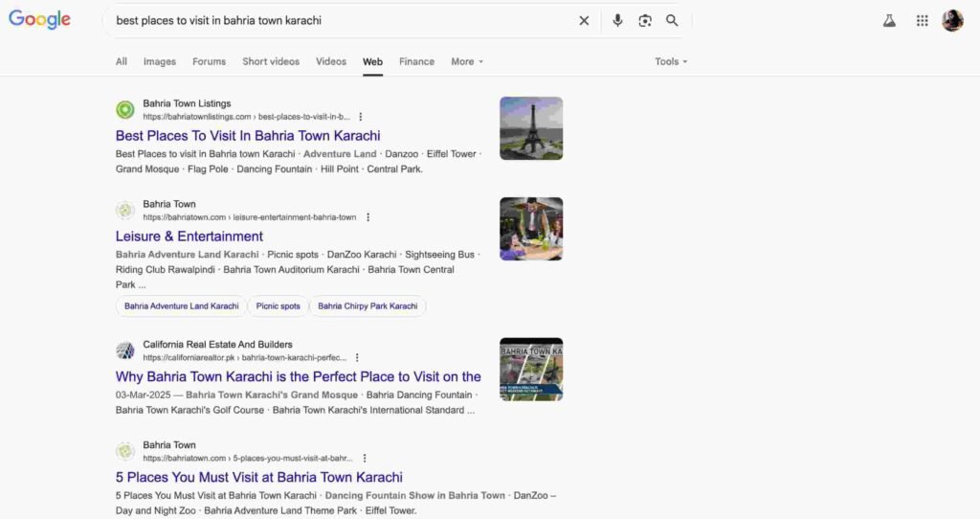
Task: Select the Web tab
Action: coord(372,62)
